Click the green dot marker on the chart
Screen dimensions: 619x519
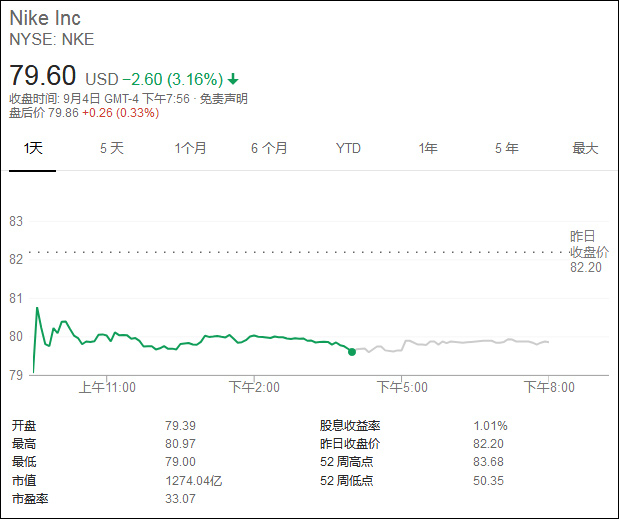[x=351, y=352]
